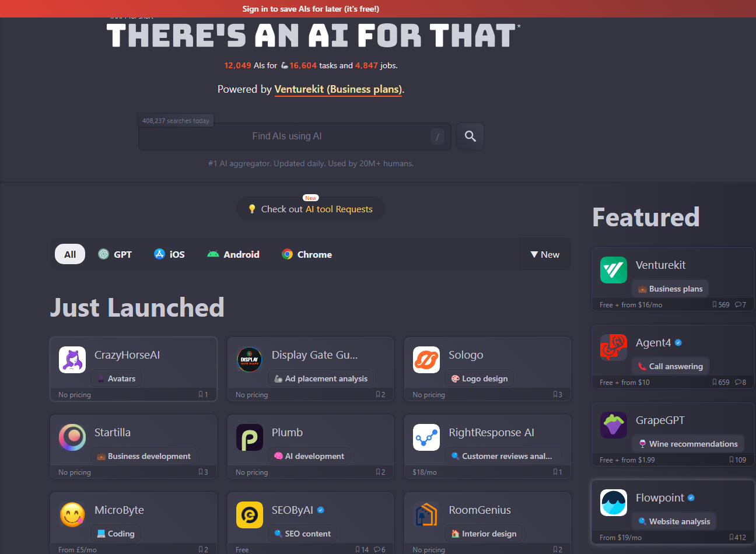Viewport: 756px width, 554px height.
Task: Select the Call answering tag
Action: click(670, 366)
